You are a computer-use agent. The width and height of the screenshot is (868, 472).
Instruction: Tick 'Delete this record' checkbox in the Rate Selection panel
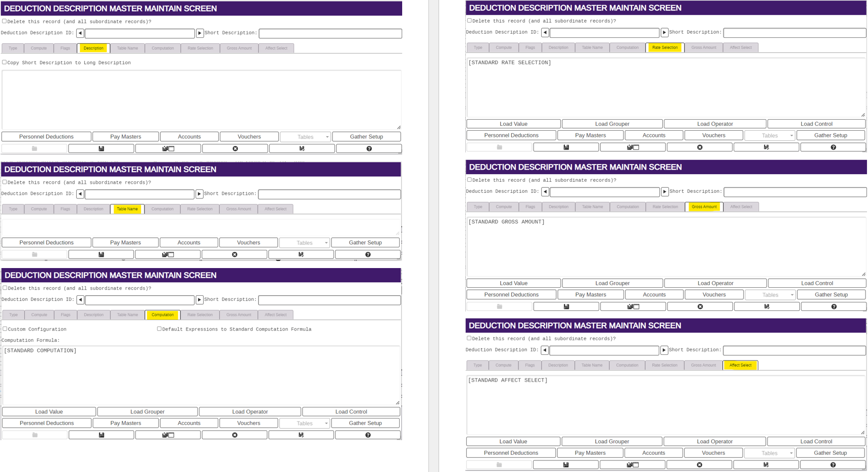469,21
